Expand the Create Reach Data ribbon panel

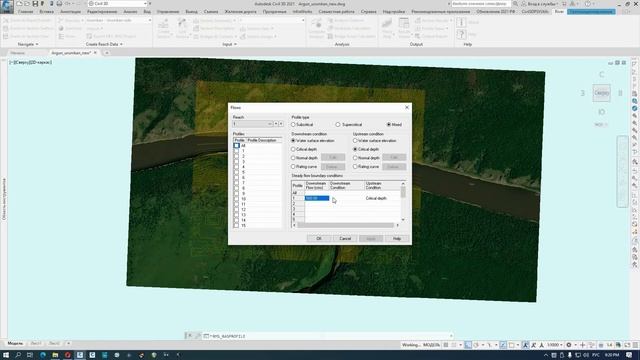point(104,44)
